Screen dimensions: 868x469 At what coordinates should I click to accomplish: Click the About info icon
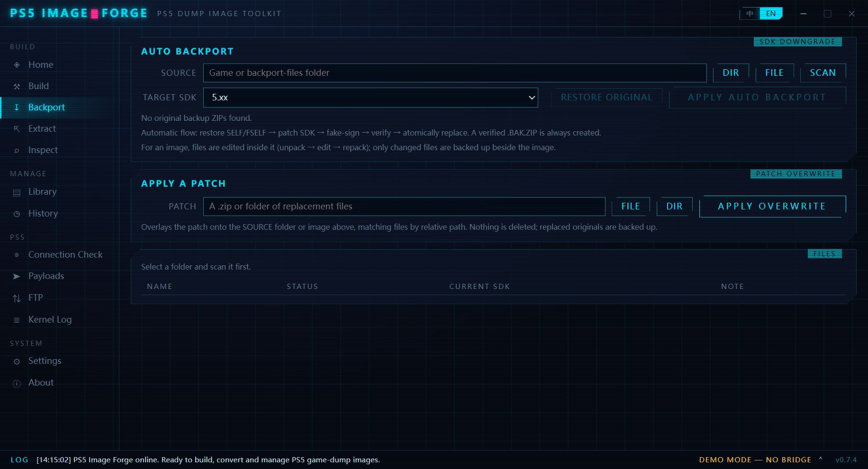pos(17,383)
